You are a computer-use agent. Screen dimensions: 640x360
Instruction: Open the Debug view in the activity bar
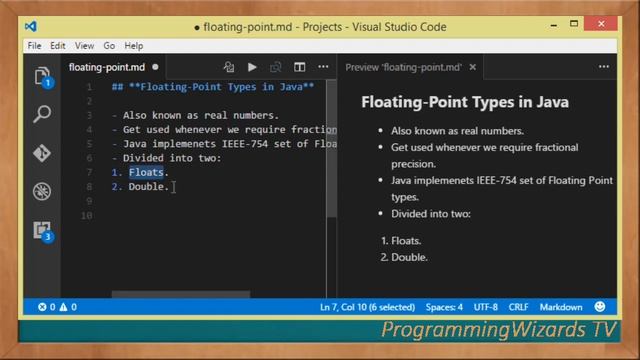(42, 191)
